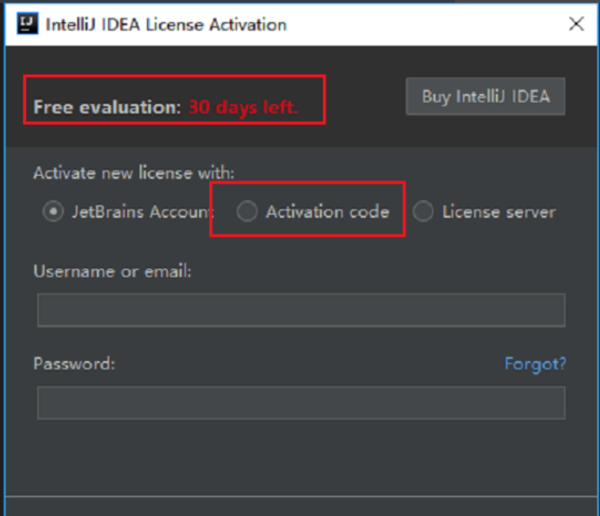Click the red '30 days left.' text
The height and width of the screenshot is (516, 600).
coord(243,106)
